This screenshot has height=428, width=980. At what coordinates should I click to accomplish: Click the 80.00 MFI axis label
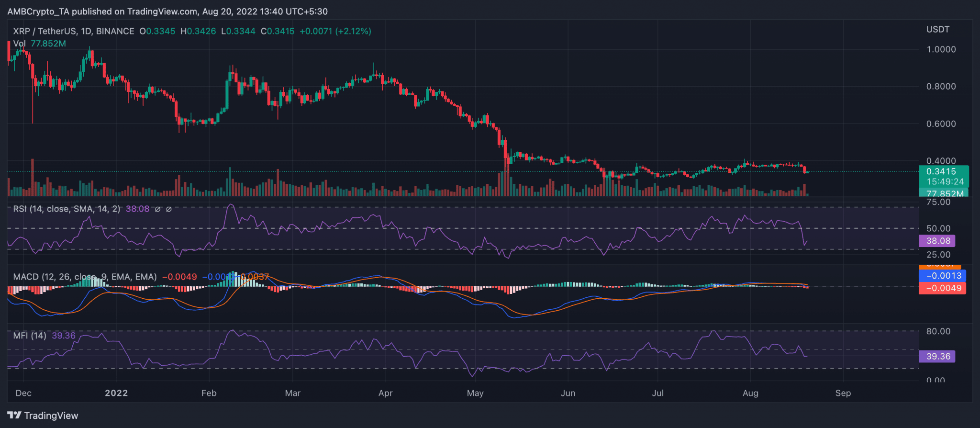(x=938, y=331)
